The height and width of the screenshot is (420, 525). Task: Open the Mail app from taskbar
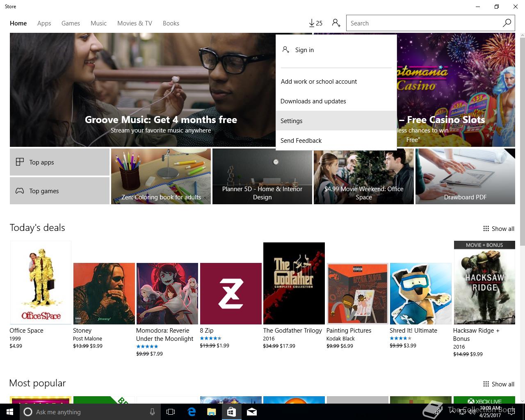(x=252, y=412)
